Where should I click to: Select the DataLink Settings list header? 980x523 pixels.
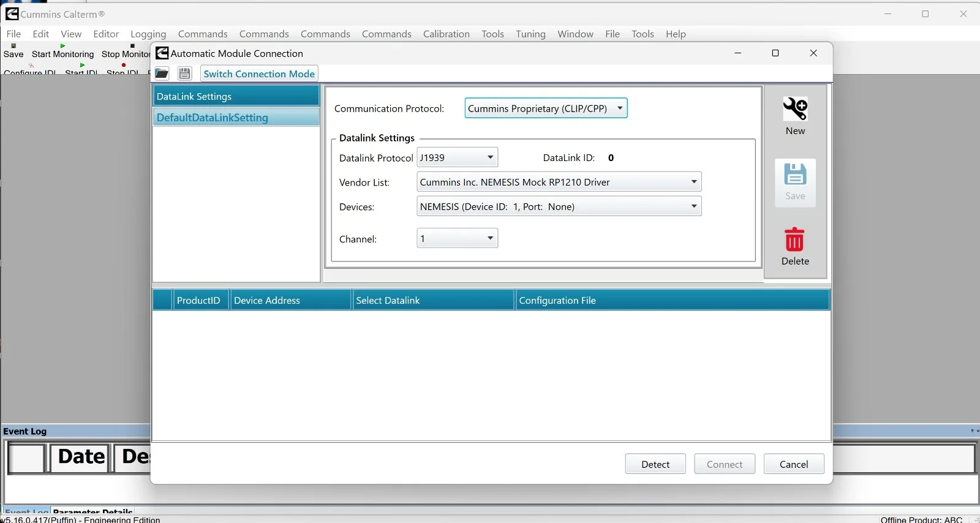click(x=236, y=96)
